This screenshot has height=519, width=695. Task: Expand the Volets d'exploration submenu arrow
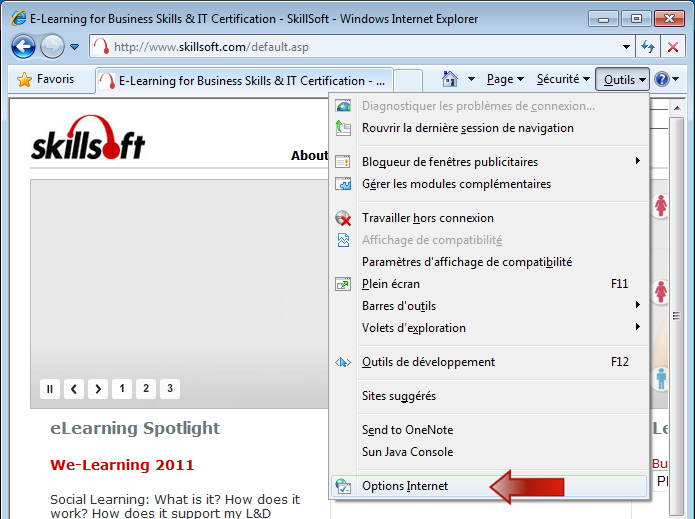point(637,327)
